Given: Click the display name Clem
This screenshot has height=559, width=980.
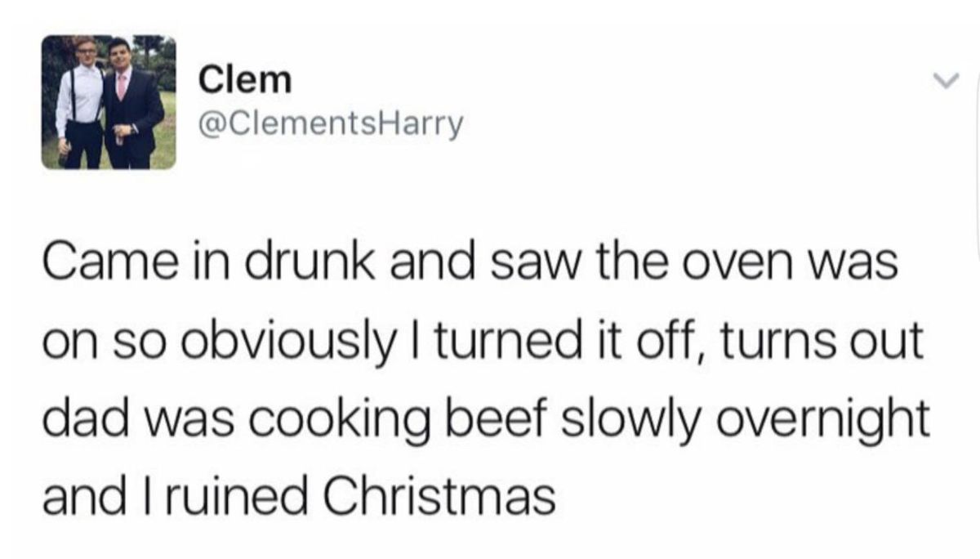Looking at the screenshot, I should coord(245,79).
